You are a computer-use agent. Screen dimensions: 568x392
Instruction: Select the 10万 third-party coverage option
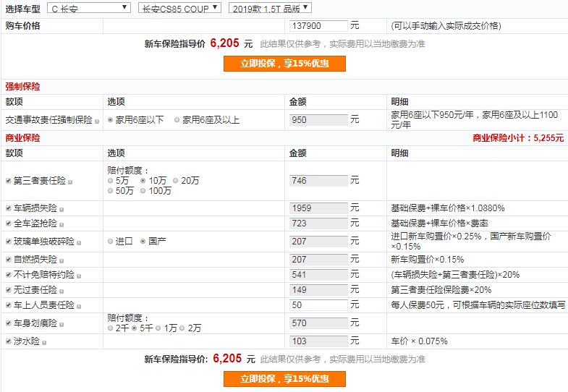tap(143, 180)
